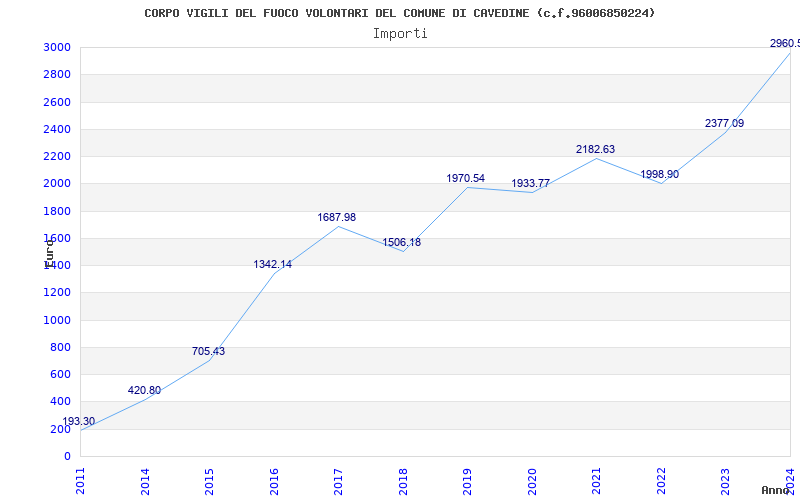Click the 2377.09 data label

(724, 123)
